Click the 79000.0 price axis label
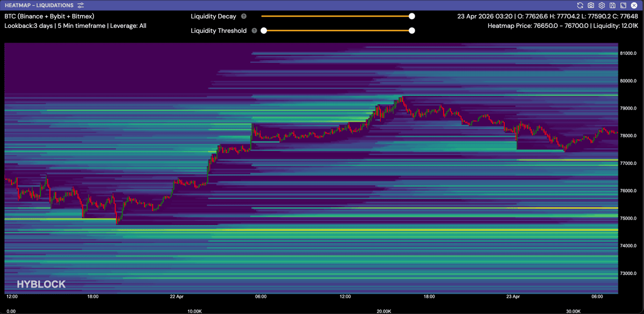 tap(628, 108)
